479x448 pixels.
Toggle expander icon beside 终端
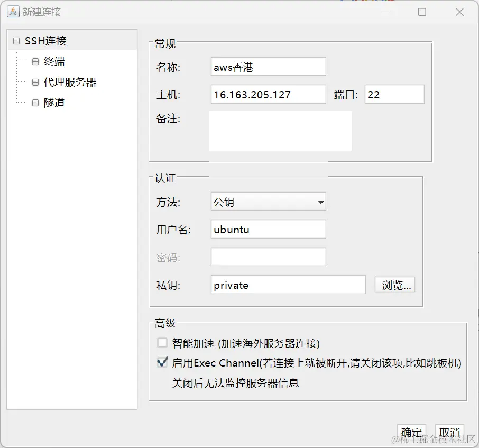[x=35, y=61]
